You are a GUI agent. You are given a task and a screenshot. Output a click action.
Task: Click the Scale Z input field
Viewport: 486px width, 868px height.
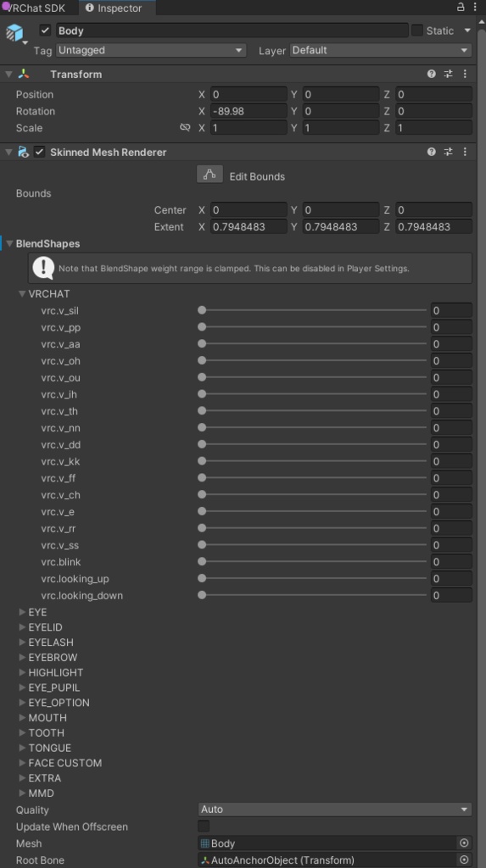point(433,128)
